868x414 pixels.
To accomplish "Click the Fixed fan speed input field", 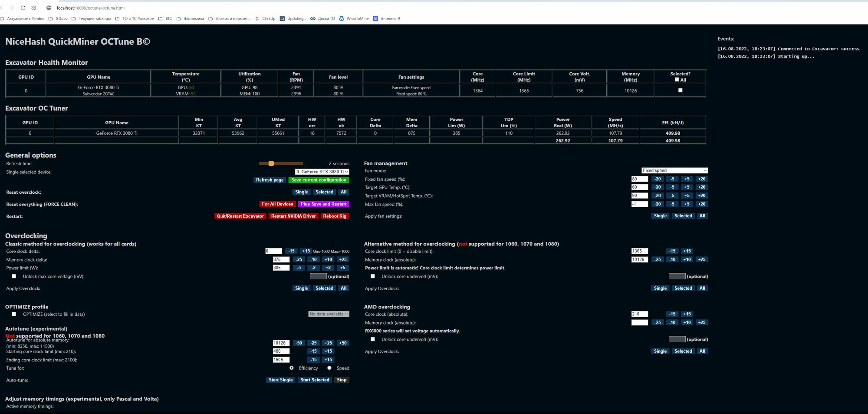I will 639,179.
